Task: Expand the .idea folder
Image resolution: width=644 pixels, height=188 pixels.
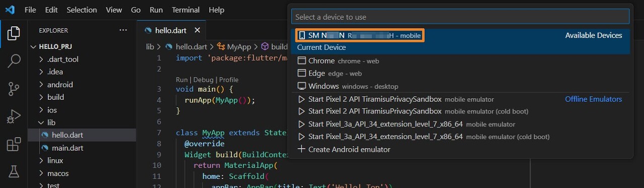Action: 82,72
